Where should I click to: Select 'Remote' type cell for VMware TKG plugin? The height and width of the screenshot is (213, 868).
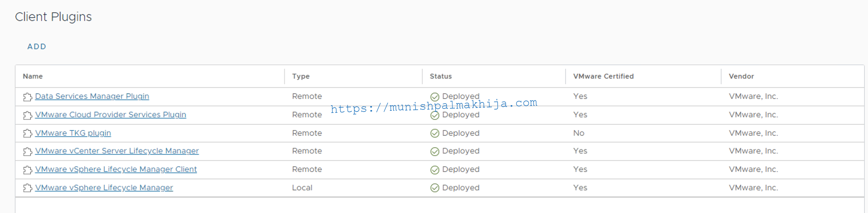click(307, 133)
